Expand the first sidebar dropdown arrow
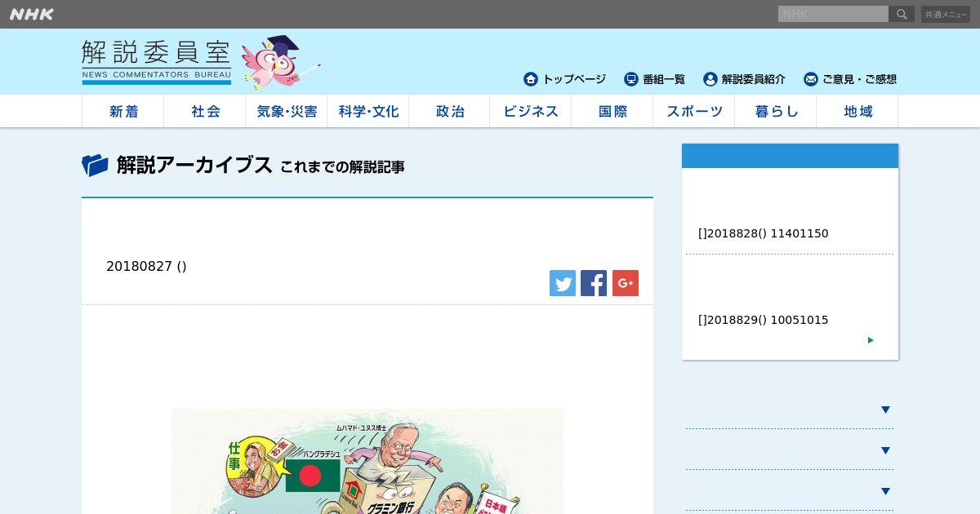 (x=885, y=410)
